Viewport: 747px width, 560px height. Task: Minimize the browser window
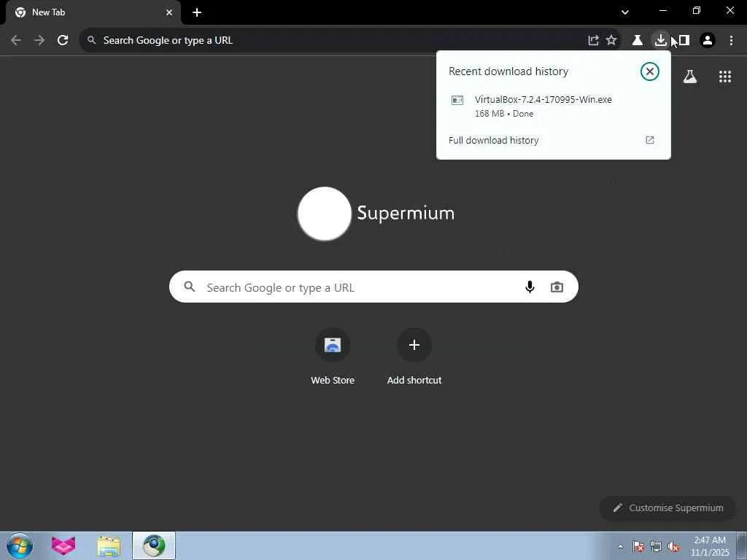click(x=663, y=10)
